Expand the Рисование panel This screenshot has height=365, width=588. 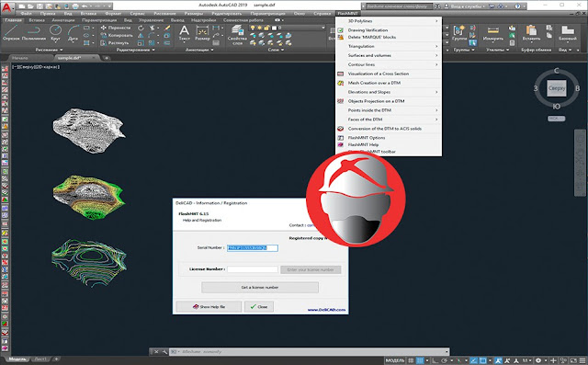click(49, 50)
